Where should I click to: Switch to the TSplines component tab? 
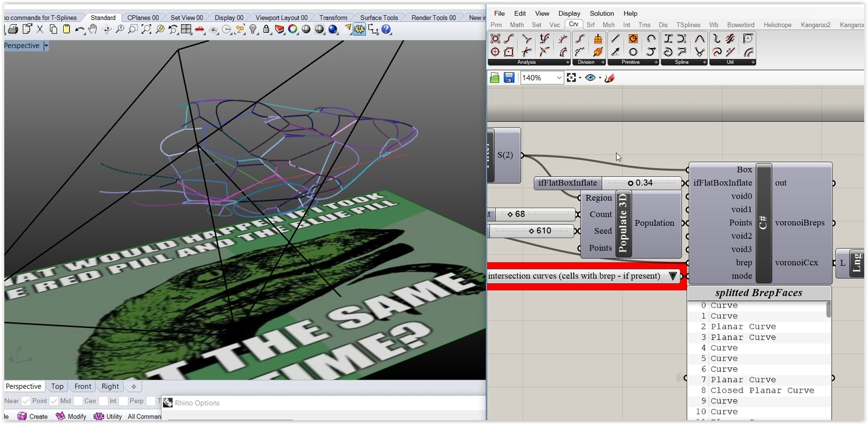tap(688, 25)
